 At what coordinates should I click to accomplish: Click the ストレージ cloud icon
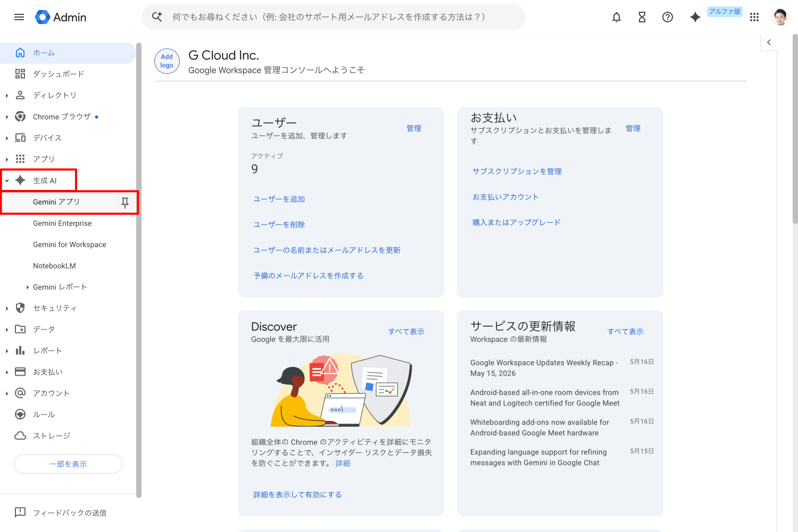coord(20,436)
